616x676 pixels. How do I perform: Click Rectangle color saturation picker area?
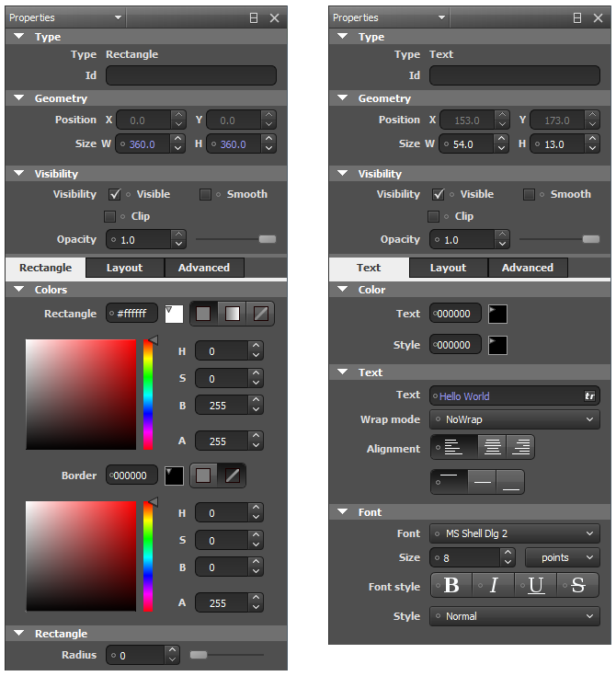[x=81, y=395]
